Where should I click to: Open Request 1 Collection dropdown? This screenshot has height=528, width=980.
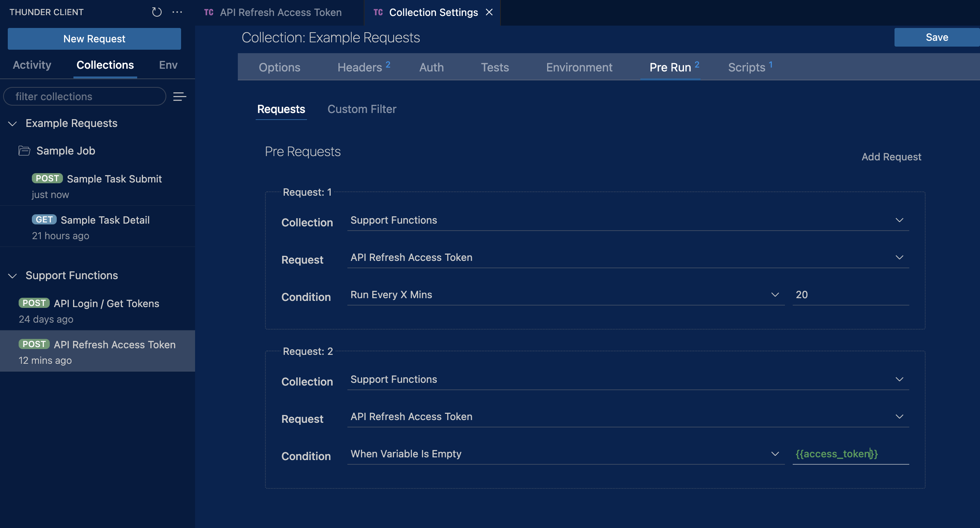tap(628, 220)
